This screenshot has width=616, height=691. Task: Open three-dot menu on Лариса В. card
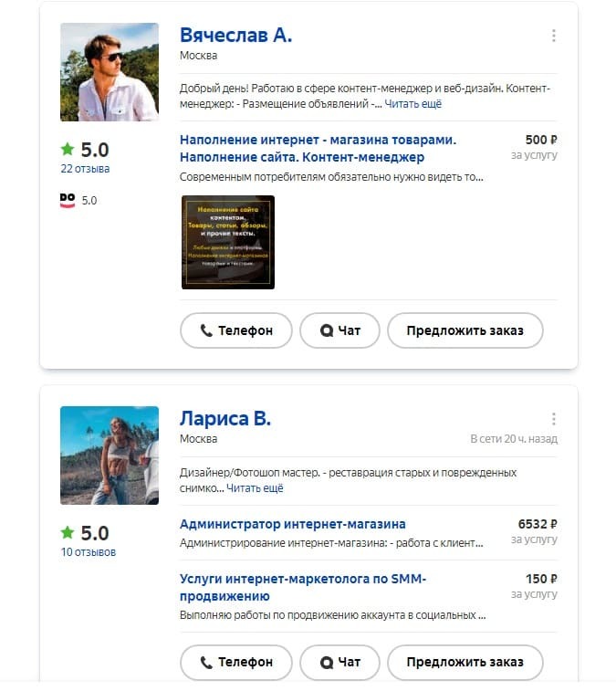[x=553, y=419]
